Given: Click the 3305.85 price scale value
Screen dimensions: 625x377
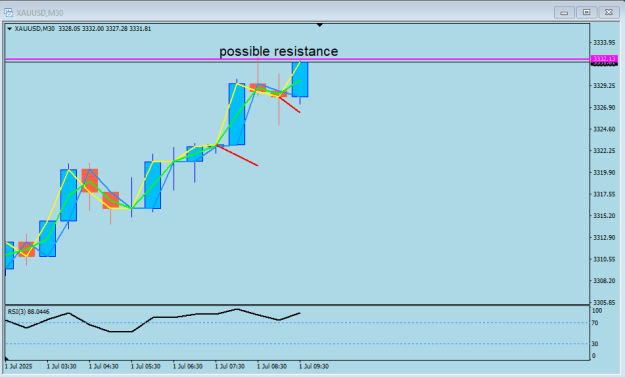Looking at the screenshot, I should point(604,302).
